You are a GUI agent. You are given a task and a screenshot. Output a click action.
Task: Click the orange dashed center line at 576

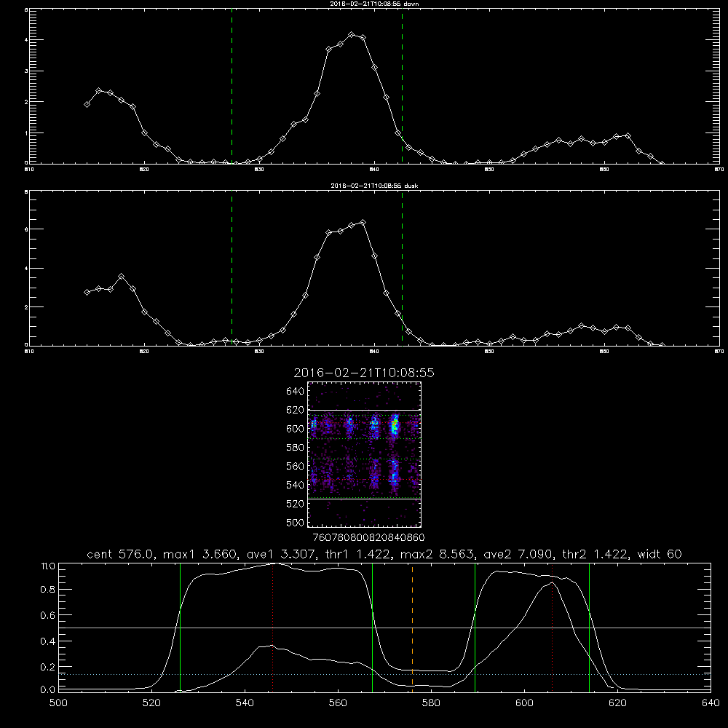pos(412,627)
